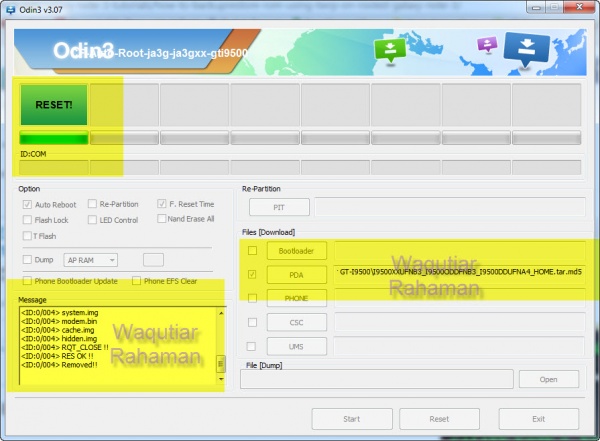Click the CSC file button
The width and height of the screenshot is (600, 441).
297,322
